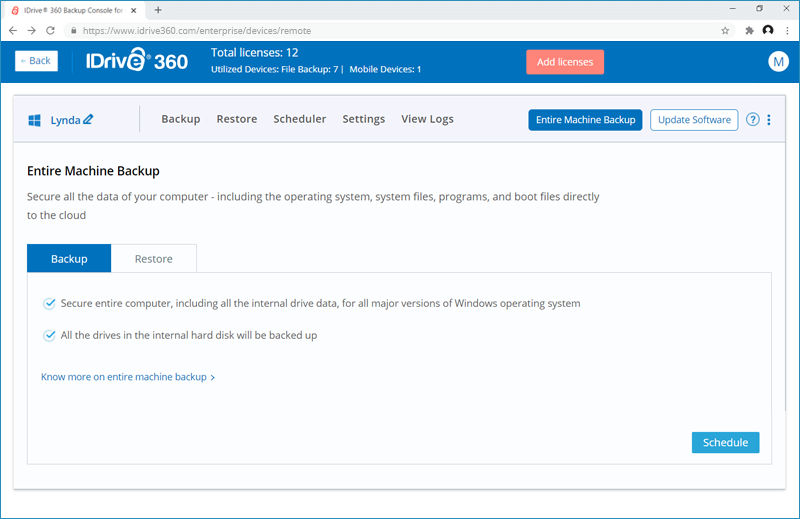Open the Chrome three-dot menu
This screenshot has height=519, width=800.
(x=787, y=31)
